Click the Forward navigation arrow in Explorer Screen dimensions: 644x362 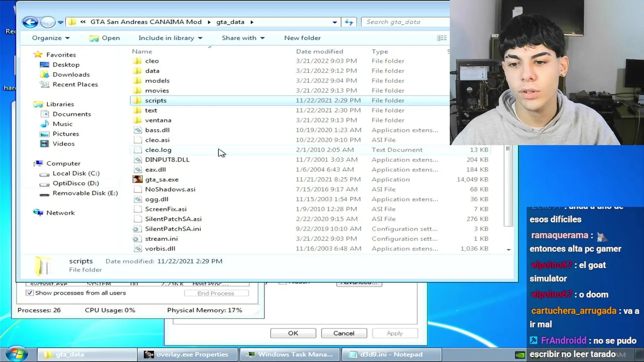click(47, 22)
